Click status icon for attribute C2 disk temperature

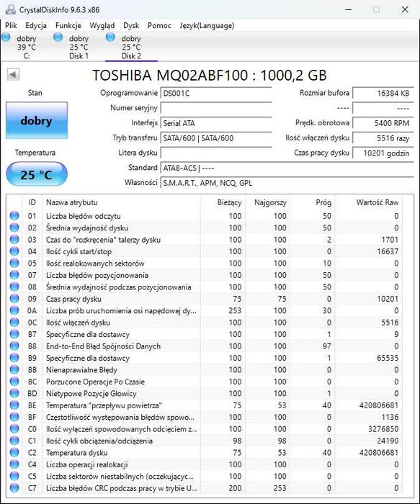(x=14, y=453)
